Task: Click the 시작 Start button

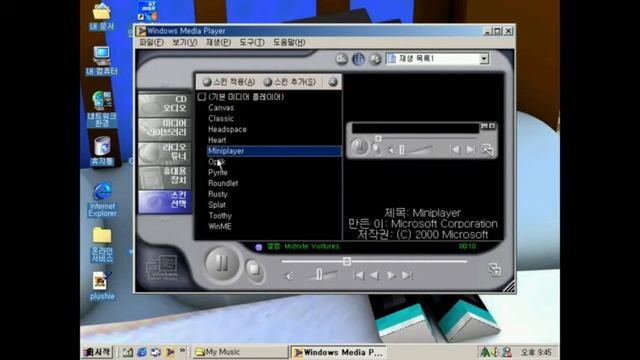Action: pos(97,352)
